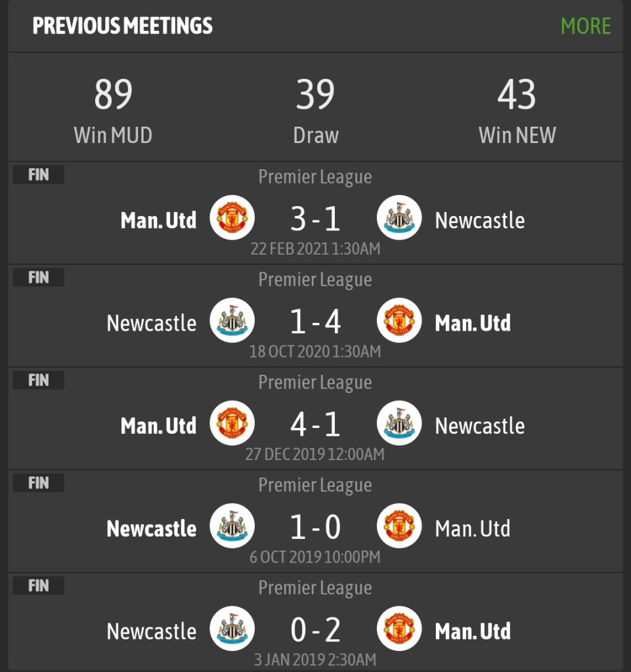Open the 0 - 2 score from 3 Jan 2019
Viewport: 631px width, 672px height.
click(315, 630)
